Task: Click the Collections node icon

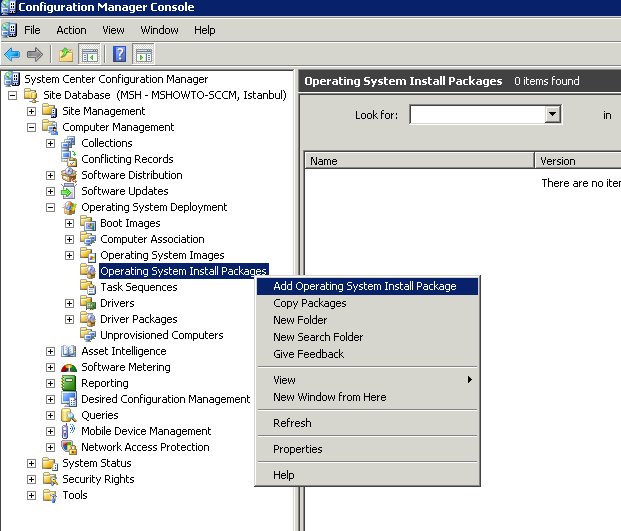Action: click(x=69, y=143)
